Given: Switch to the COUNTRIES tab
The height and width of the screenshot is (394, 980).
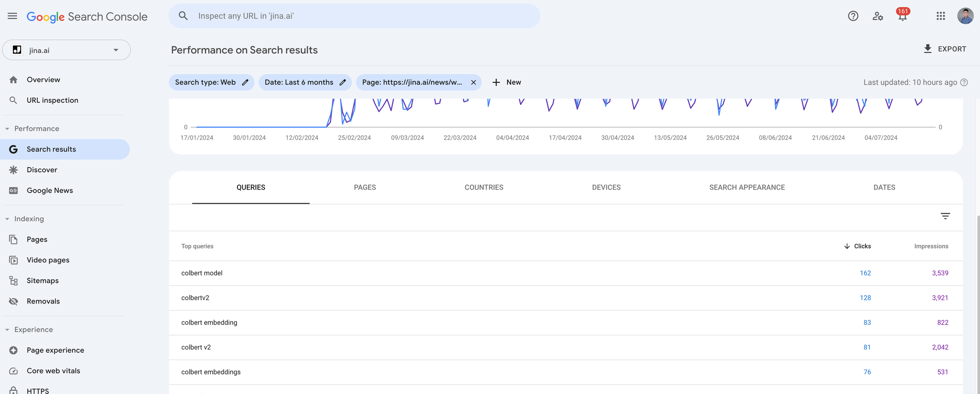Looking at the screenshot, I should 484,187.
